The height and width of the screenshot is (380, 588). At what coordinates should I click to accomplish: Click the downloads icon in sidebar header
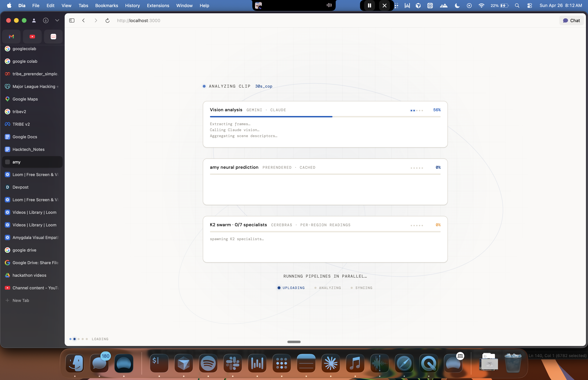tap(46, 20)
